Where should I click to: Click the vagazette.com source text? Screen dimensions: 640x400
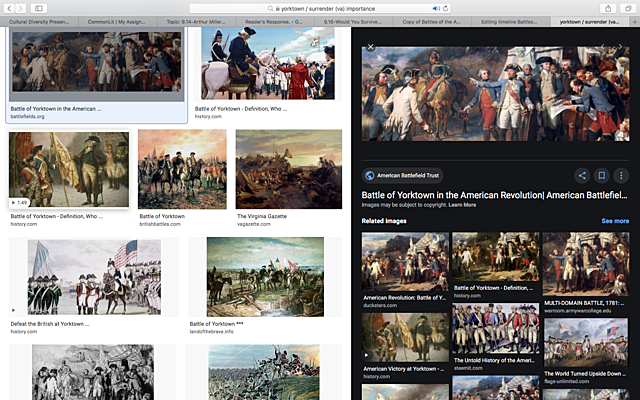tap(253, 224)
